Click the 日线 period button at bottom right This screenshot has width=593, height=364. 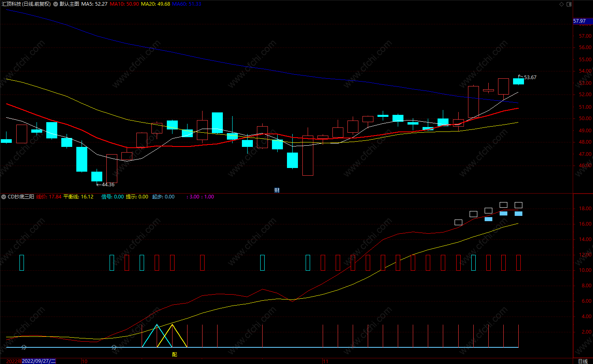(x=582, y=361)
